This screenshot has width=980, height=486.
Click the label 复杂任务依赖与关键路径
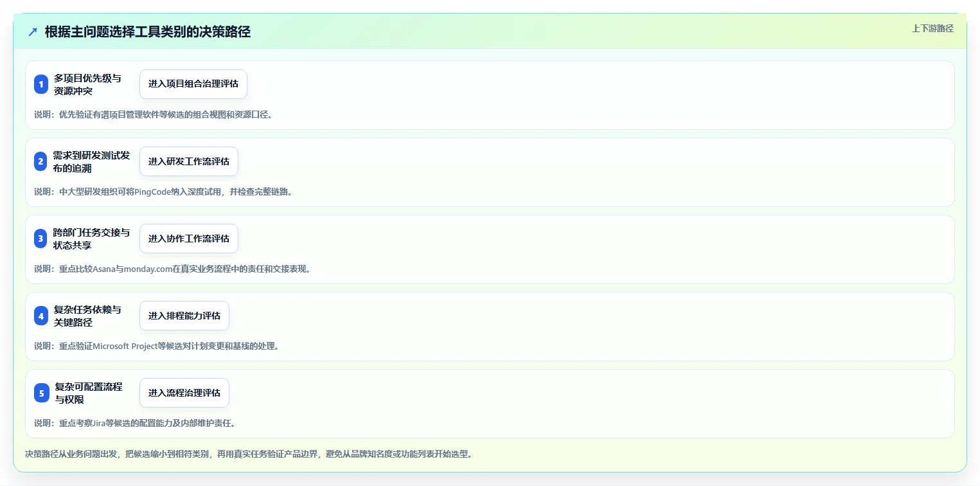[x=87, y=316]
